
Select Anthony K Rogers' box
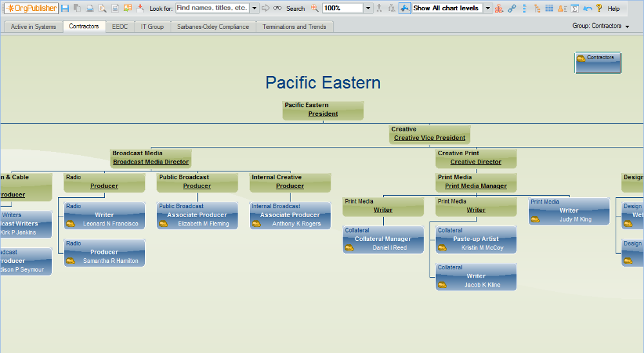(290, 215)
